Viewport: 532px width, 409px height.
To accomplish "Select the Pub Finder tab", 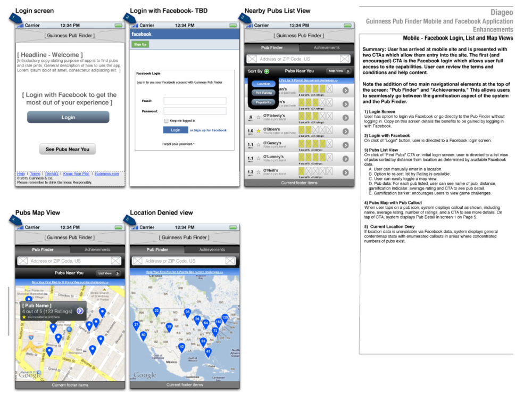I will pos(272,47).
